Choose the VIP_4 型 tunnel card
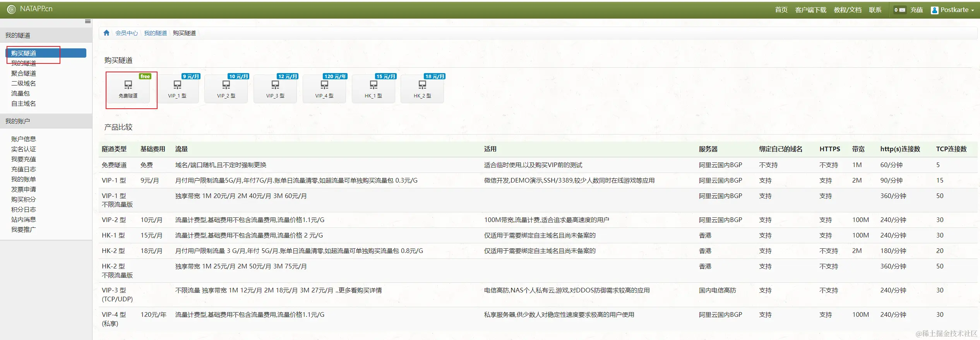The image size is (980, 340). pyautogui.click(x=324, y=89)
